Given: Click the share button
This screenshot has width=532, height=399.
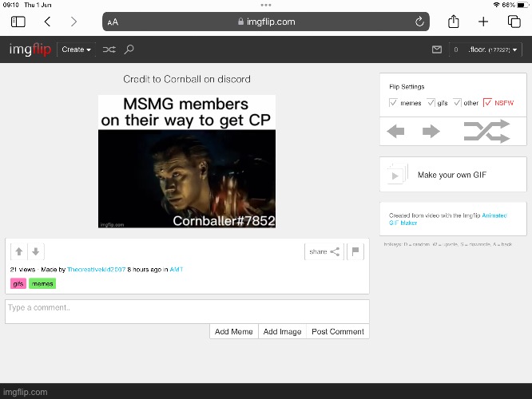Looking at the screenshot, I should pos(324,251).
